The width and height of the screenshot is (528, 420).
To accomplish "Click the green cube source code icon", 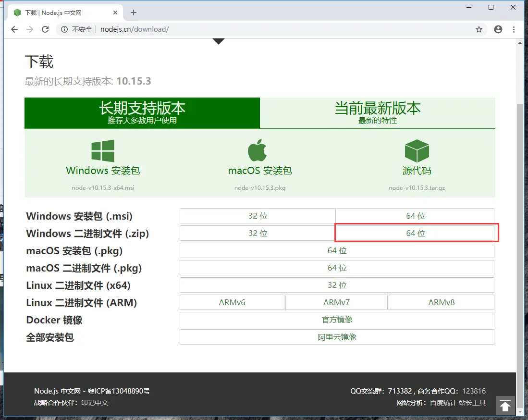I will [x=417, y=151].
